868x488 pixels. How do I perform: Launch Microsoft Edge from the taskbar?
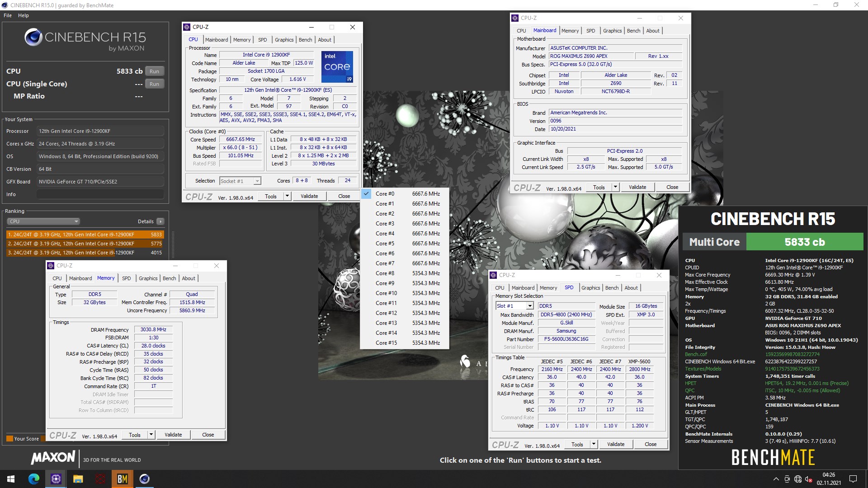pyautogui.click(x=33, y=479)
